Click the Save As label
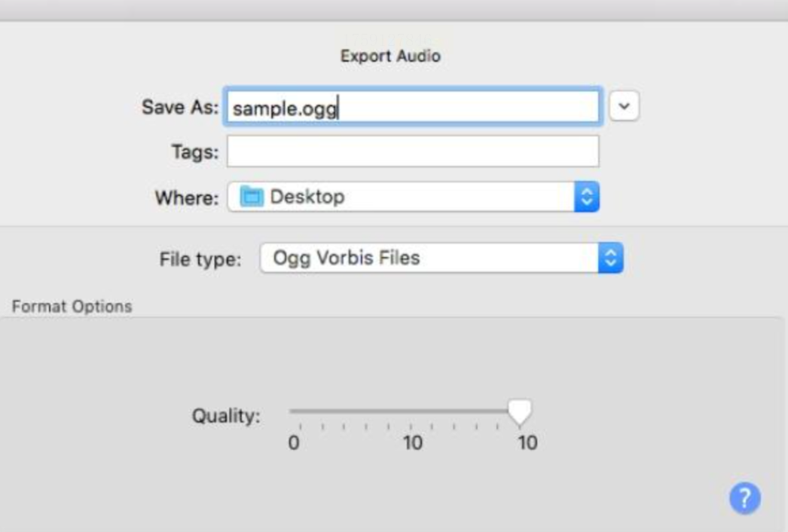Image resolution: width=788 pixels, height=532 pixels. [179, 108]
